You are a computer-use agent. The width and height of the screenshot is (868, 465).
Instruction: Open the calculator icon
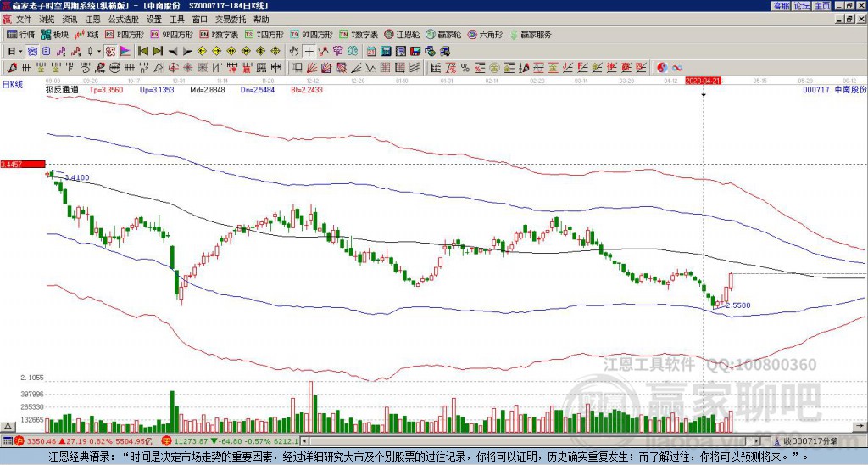(x=386, y=52)
